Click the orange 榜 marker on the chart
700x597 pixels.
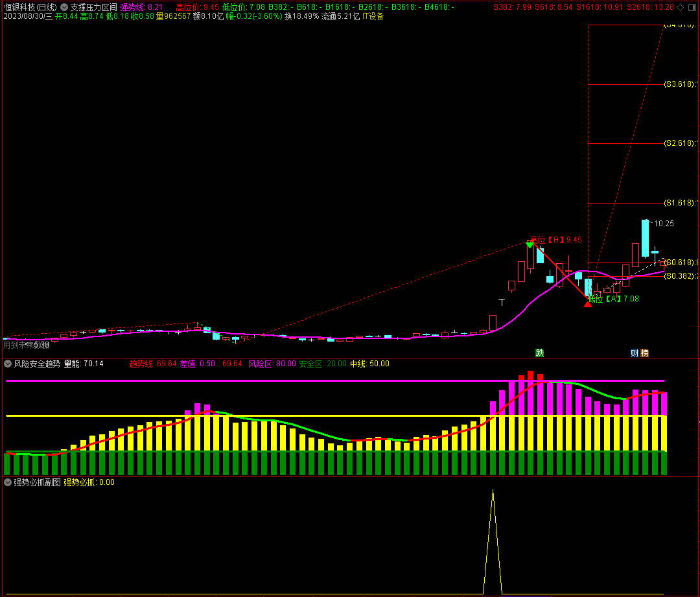click(645, 353)
